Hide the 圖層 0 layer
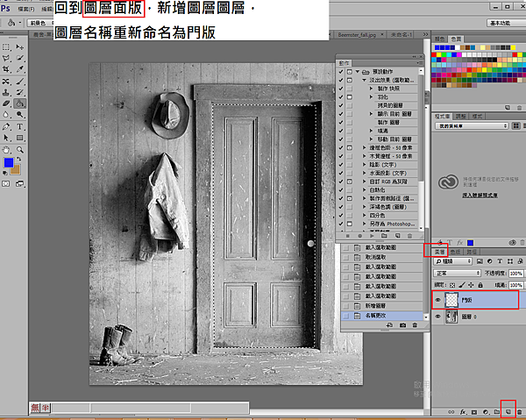Screen dimensions: 526x420 [437, 317]
